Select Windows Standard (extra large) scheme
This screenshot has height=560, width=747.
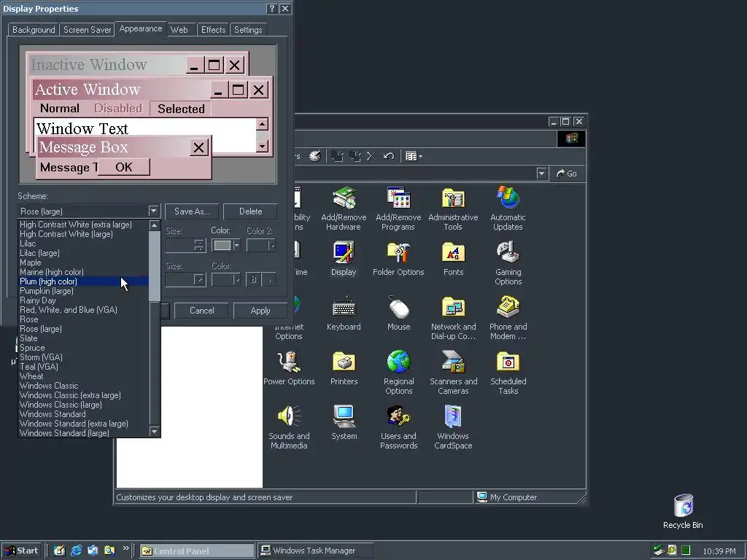(83, 424)
